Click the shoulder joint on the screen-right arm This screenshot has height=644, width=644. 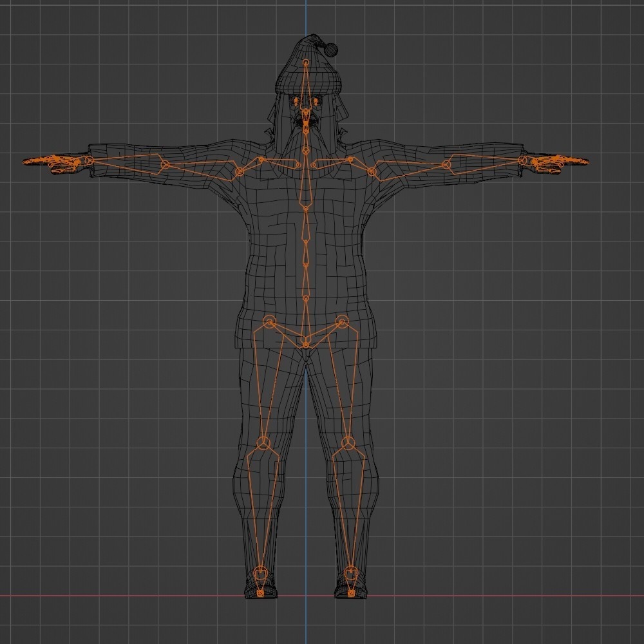372,172
